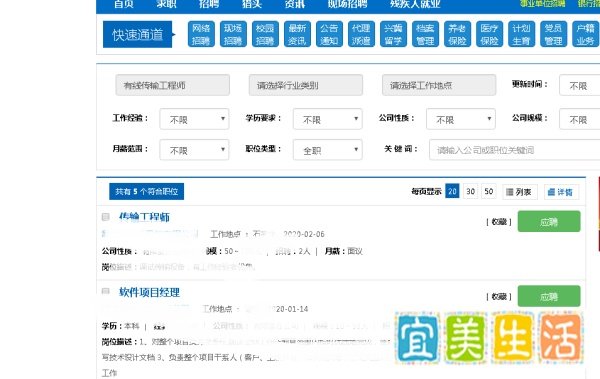
Task: Open the 资讯 nav item
Action: click(294, 4)
